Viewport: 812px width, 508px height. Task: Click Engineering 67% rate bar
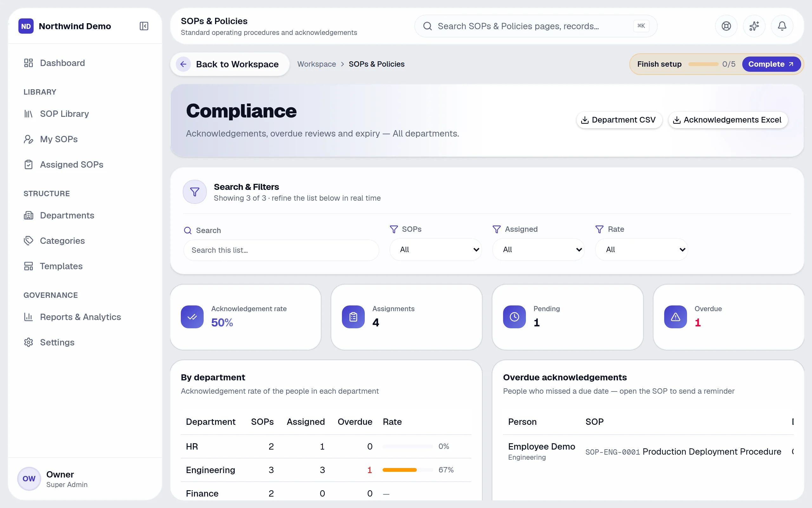(x=407, y=470)
